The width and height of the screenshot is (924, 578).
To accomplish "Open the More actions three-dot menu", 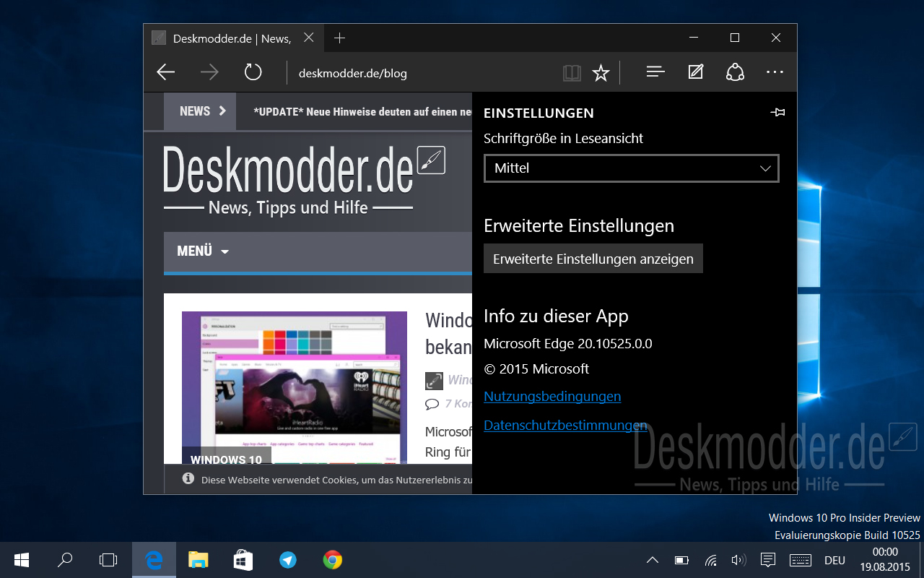I will point(775,72).
